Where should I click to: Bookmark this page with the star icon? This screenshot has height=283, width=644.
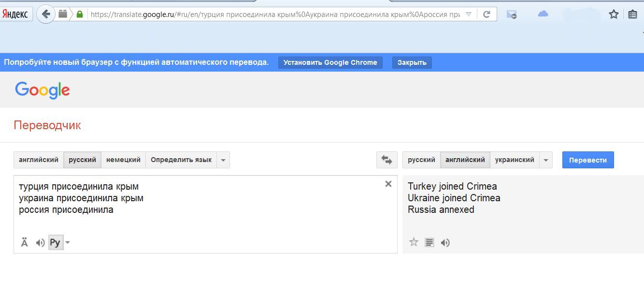tap(614, 15)
